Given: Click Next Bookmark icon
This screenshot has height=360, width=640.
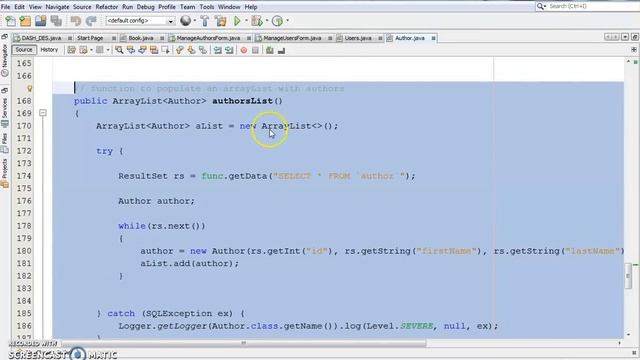Looking at the screenshot, I should tap(191, 50).
